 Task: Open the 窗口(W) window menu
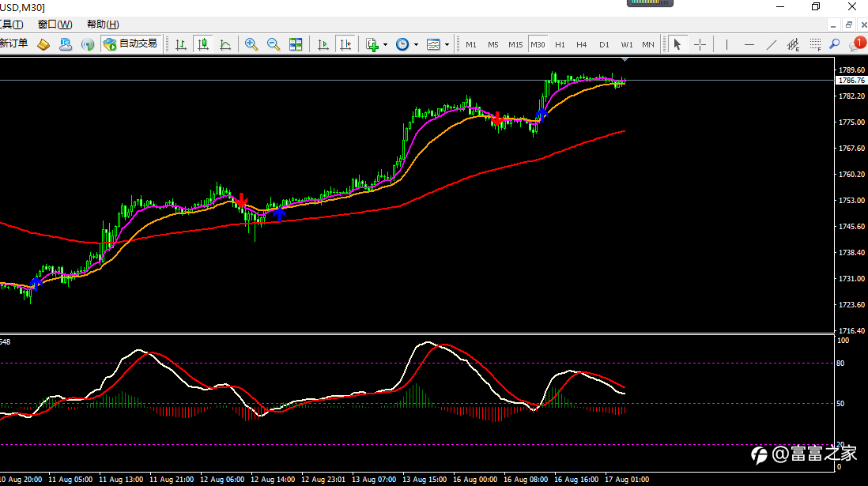pos(55,24)
